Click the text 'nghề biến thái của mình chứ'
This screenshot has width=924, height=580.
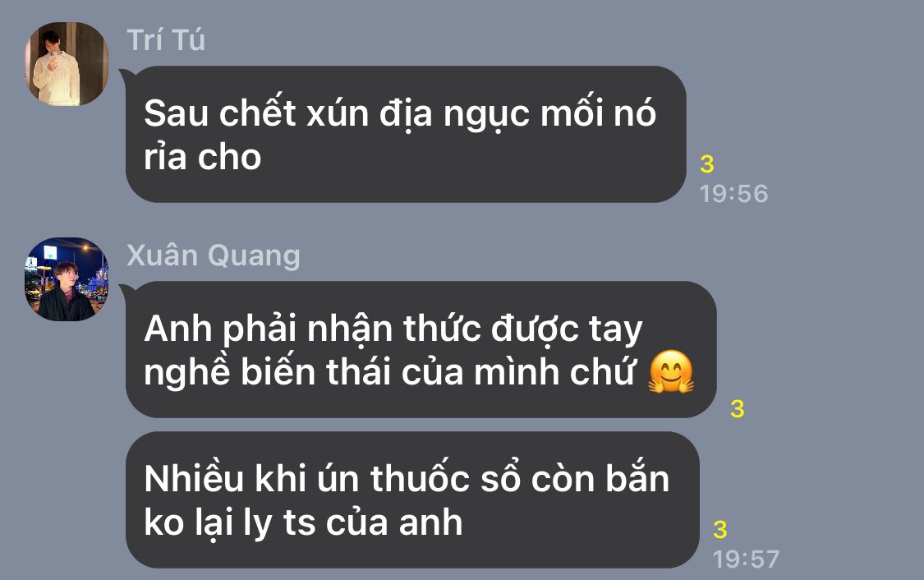[389, 373]
